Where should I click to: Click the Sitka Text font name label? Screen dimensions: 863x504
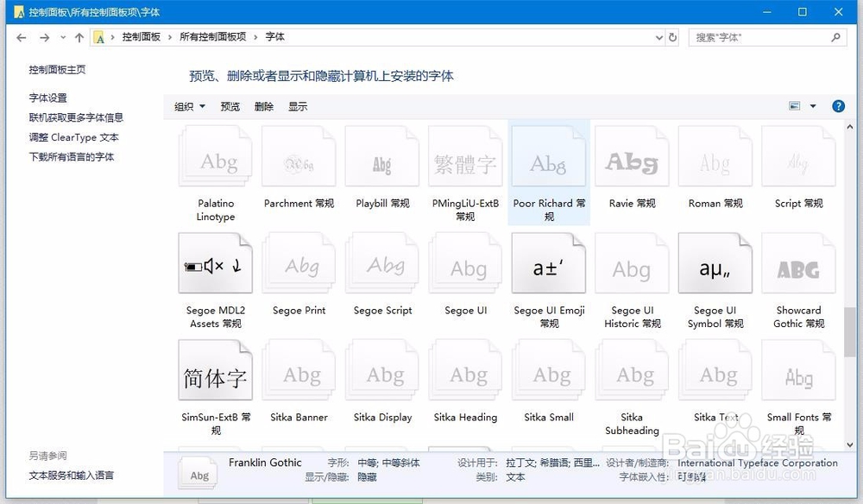click(716, 417)
